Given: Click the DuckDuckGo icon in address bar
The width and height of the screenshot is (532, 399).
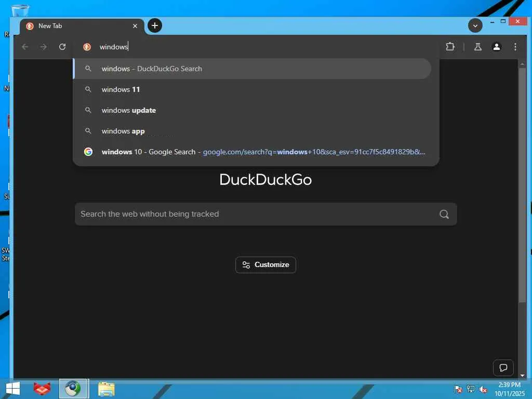Looking at the screenshot, I should pyautogui.click(x=87, y=47).
